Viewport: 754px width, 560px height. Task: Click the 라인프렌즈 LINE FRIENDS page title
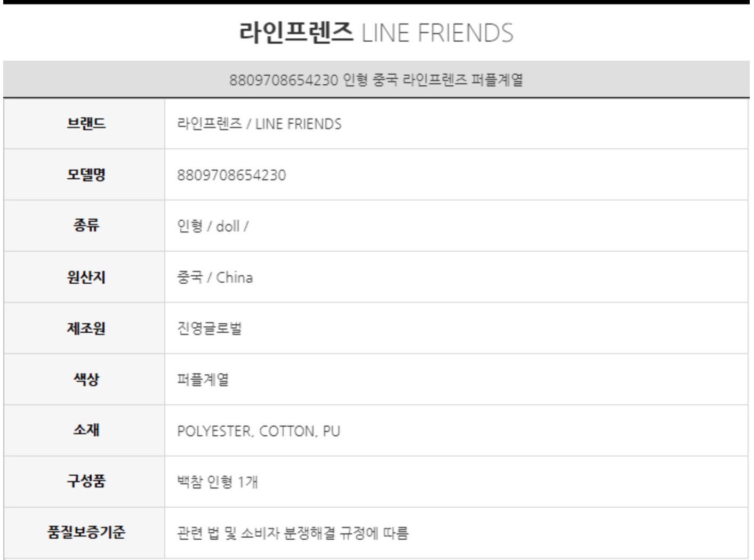tap(376, 33)
